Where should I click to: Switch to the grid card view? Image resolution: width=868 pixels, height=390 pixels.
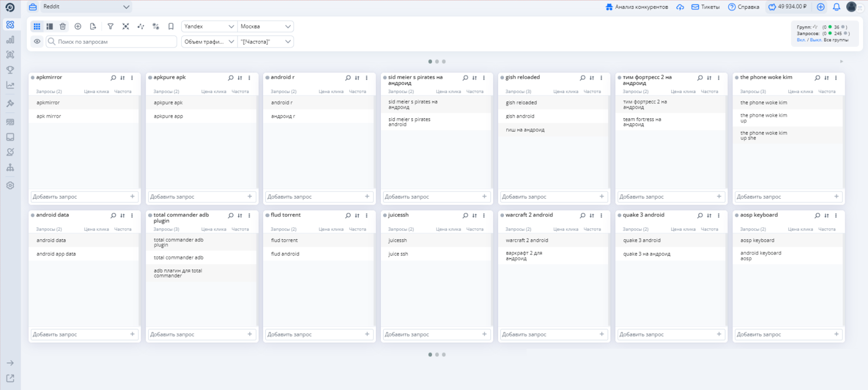[x=37, y=27]
